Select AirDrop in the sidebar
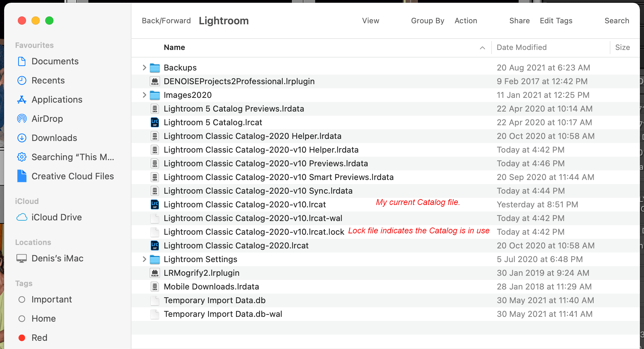Image resolution: width=644 pixels, height=349 pixels. click(22, 119)
